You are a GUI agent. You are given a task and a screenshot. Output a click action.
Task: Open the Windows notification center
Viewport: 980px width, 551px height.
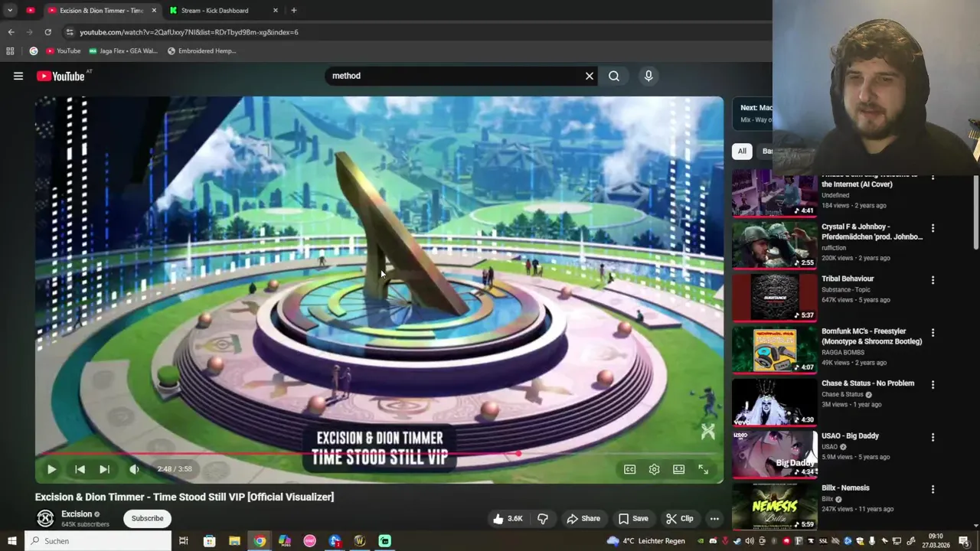pos(964,541)
